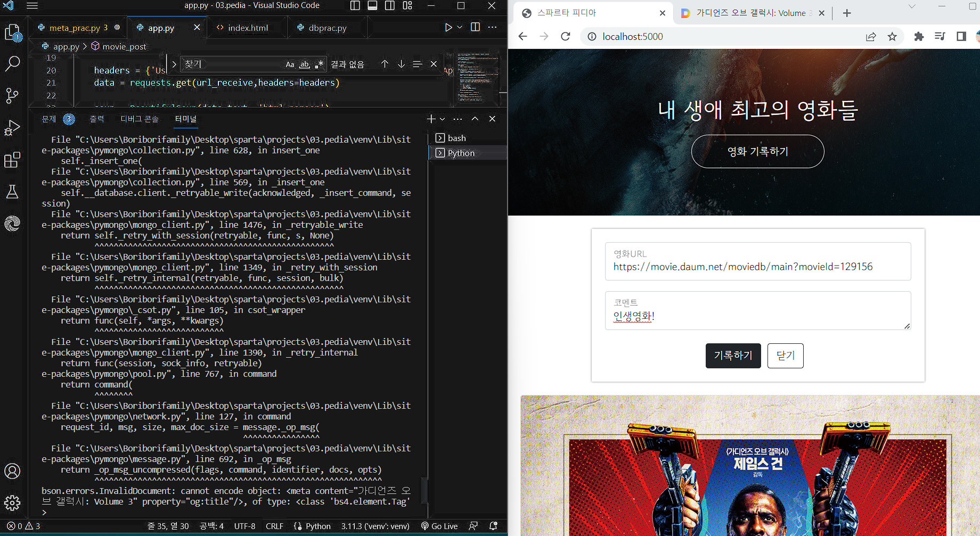Switch to dbprac.py editor tab
980x536 pixels.
pyautogui.click(x=327, y=28)
